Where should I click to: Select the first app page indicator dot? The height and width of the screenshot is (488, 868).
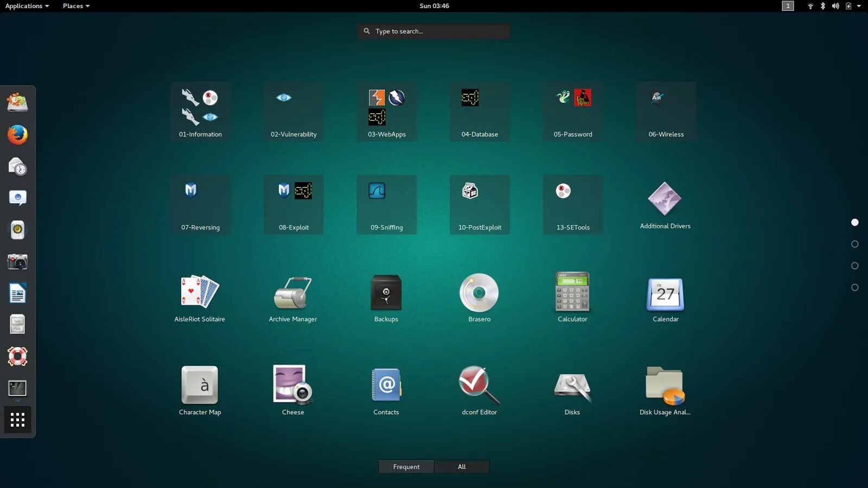pos(855,222)
